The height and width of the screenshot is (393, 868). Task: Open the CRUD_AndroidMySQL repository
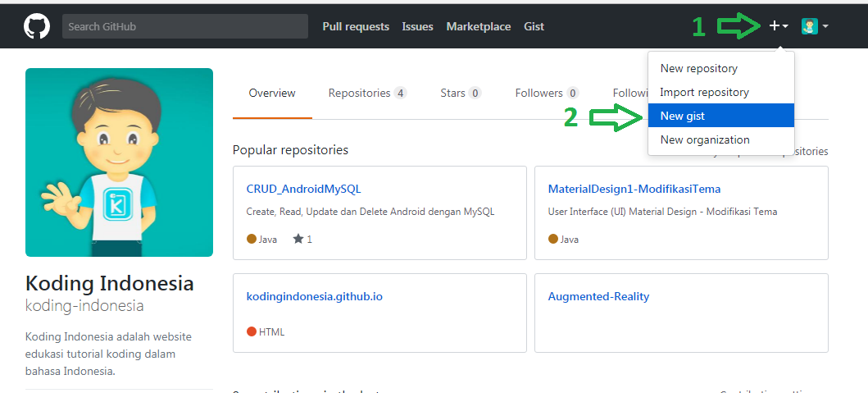pos(303,189)
